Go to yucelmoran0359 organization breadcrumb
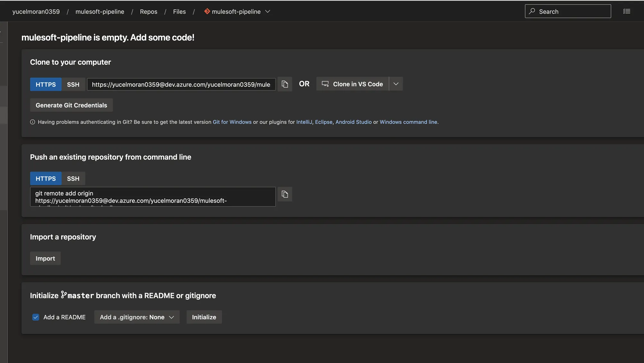Viewport: 644px width, 363px height. [x=36, y=12]
